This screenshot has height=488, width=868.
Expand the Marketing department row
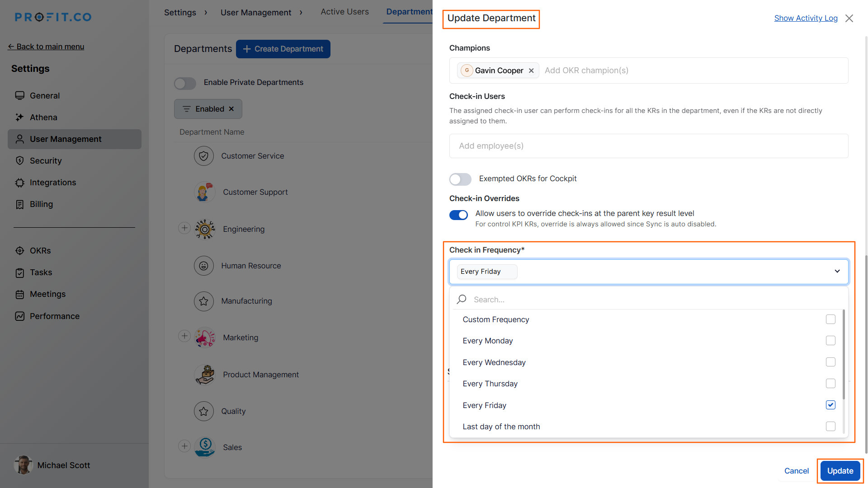coord(184,336)
